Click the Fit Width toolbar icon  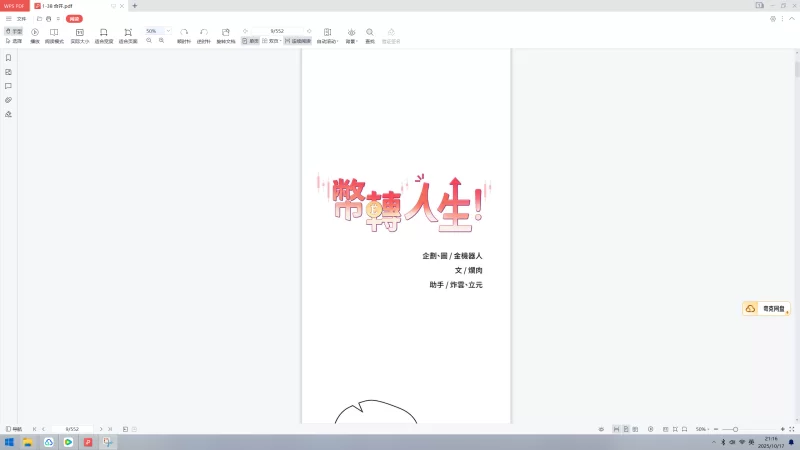[103, 35]
